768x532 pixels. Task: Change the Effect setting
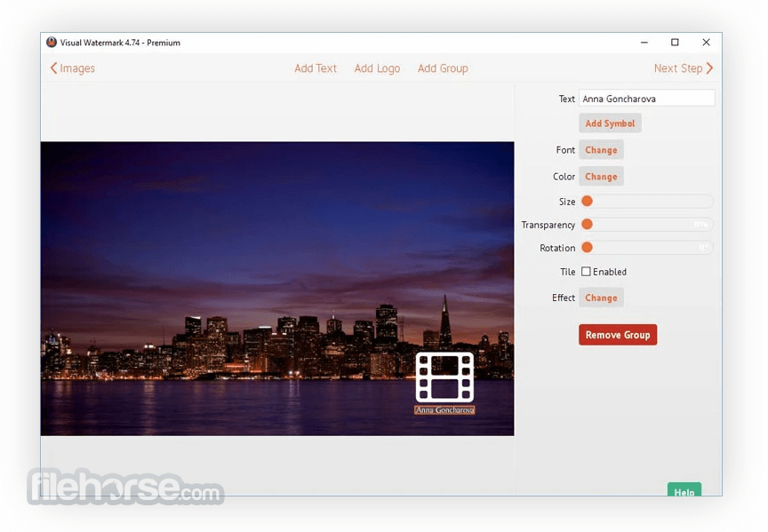tap(601, 298)
